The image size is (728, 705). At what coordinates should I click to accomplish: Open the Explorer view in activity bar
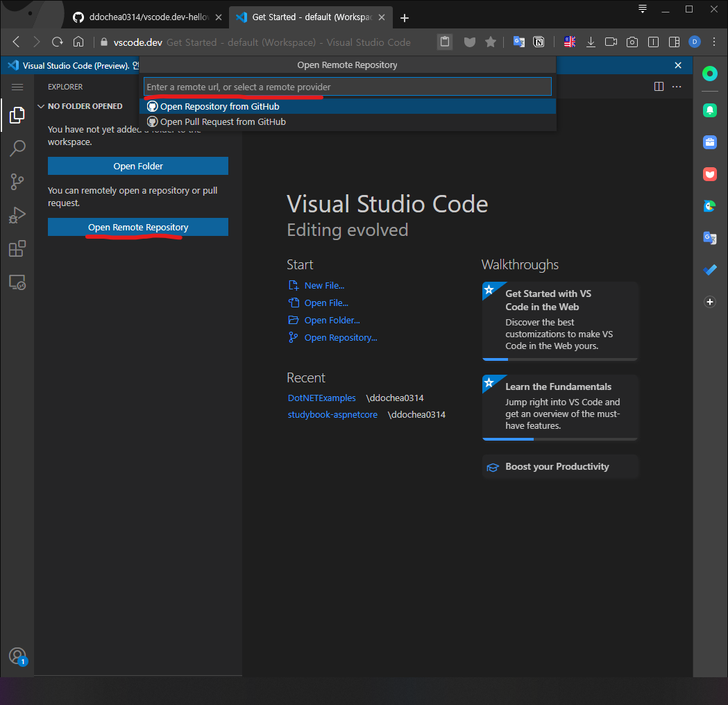coord(17,115)
